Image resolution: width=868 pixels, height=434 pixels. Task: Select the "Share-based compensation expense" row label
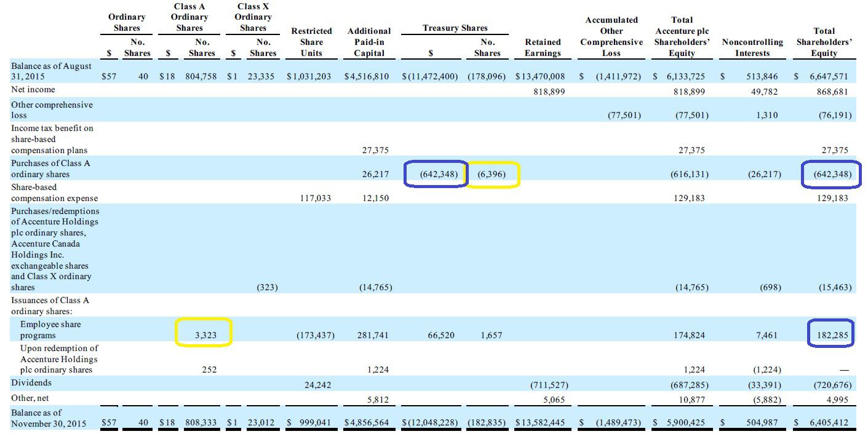[54, 192]
